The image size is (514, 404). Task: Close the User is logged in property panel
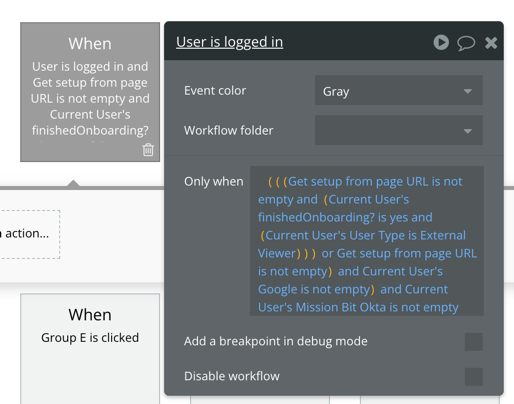491,43
